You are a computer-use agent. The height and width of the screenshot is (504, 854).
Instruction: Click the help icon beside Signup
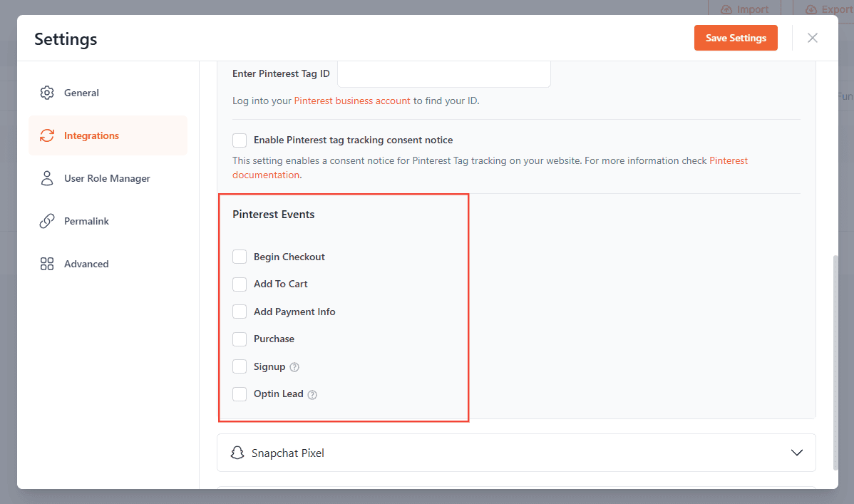(x=294, y=367)
